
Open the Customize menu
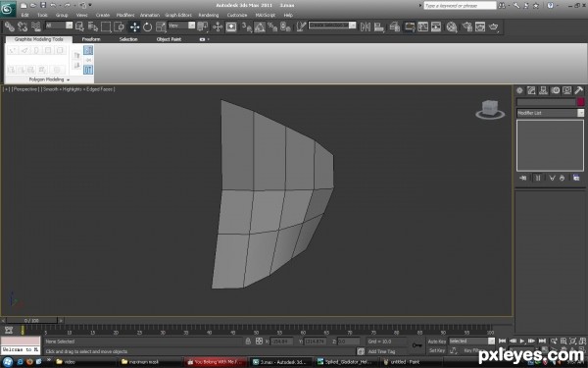pos(237,15)
